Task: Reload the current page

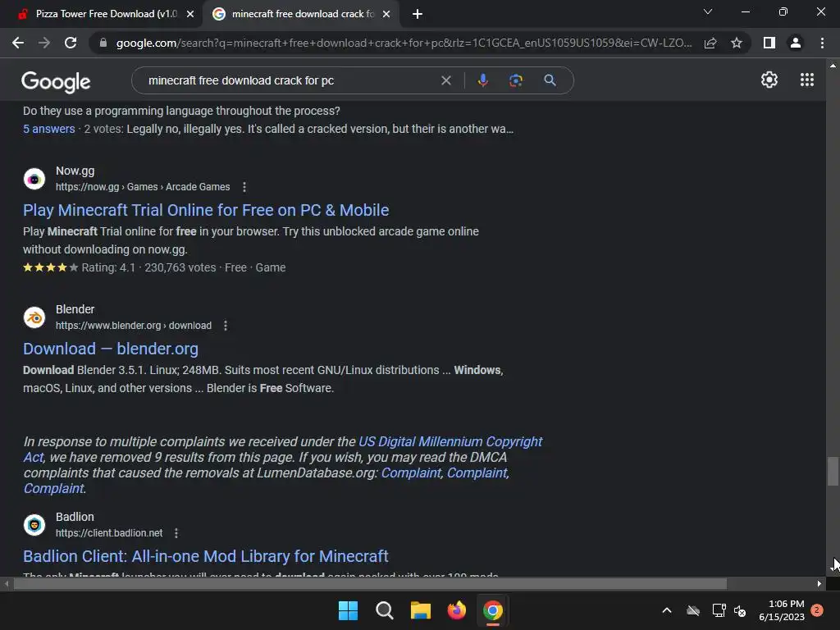Action: coord(71,43)
